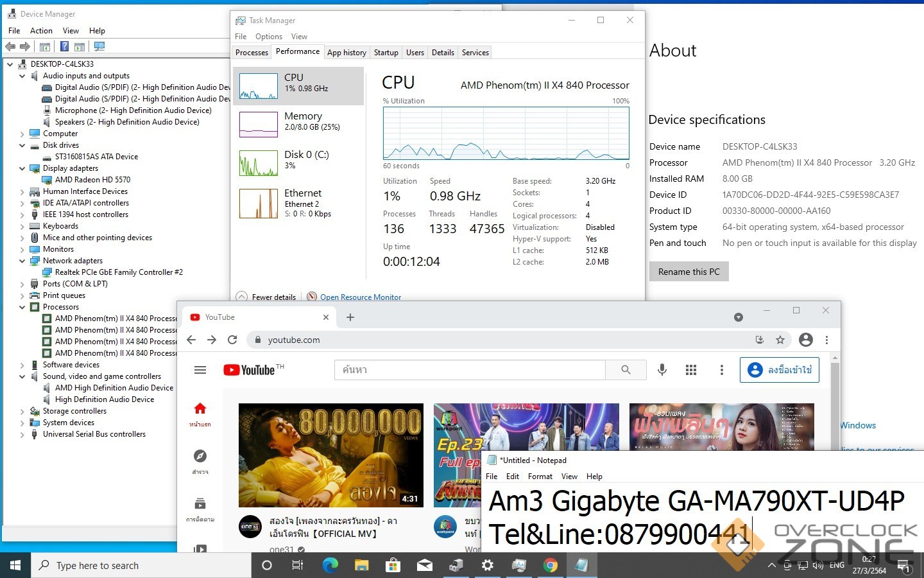Click the YouTube search input field
Viewport: 924px width, 578px height.
click(x=469, y=370)
